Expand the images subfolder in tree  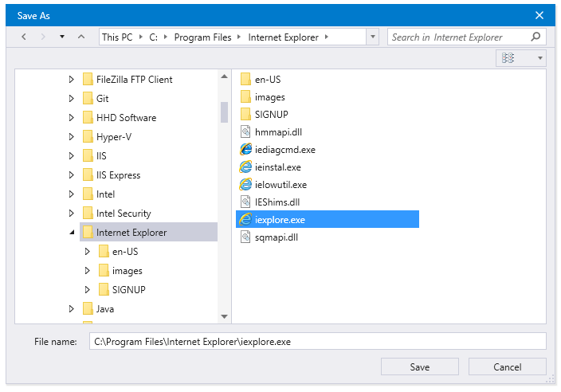pyautogui.click(x=87, y=271)
